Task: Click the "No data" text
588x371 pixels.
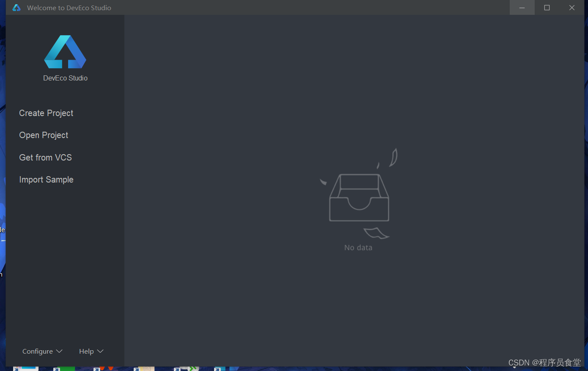Action: [358, 248]
